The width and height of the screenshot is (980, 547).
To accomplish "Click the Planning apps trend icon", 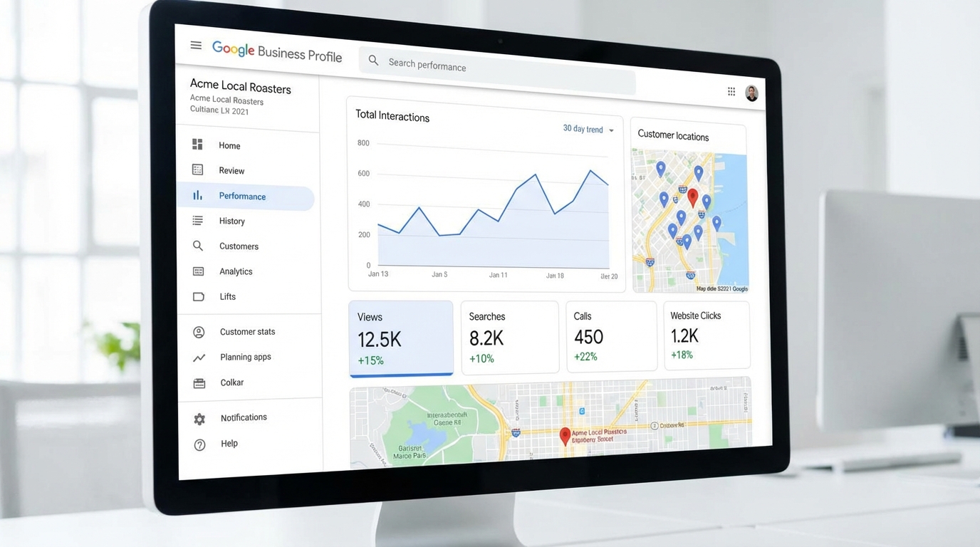I will point(199,358).
